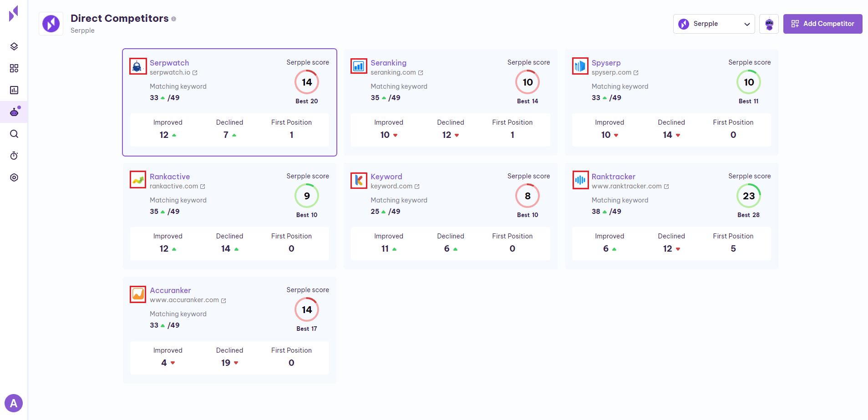The image size is (868, 420).
Task: Open external link icon next to www.accuranker.com
Action: coord(223,300)
